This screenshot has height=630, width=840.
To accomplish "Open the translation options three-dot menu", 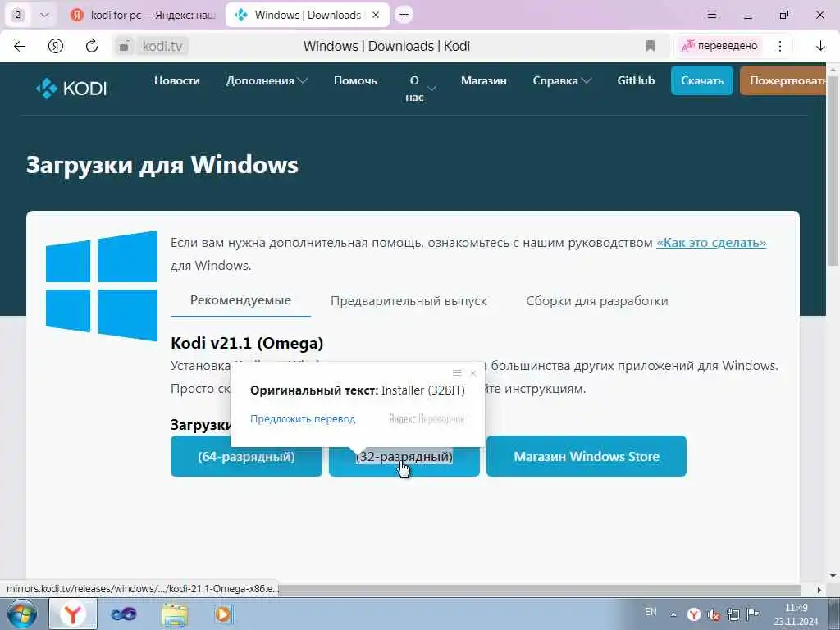I will (780, 46).
